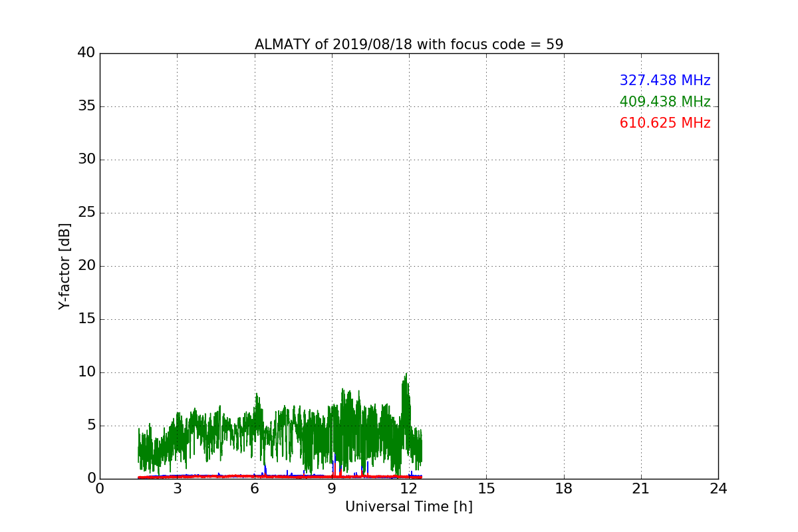Image resolution: width=798 pixels, height=532 pixels.
Task: Click the y-axis tick label 30
Action: [x=86, y=160]
